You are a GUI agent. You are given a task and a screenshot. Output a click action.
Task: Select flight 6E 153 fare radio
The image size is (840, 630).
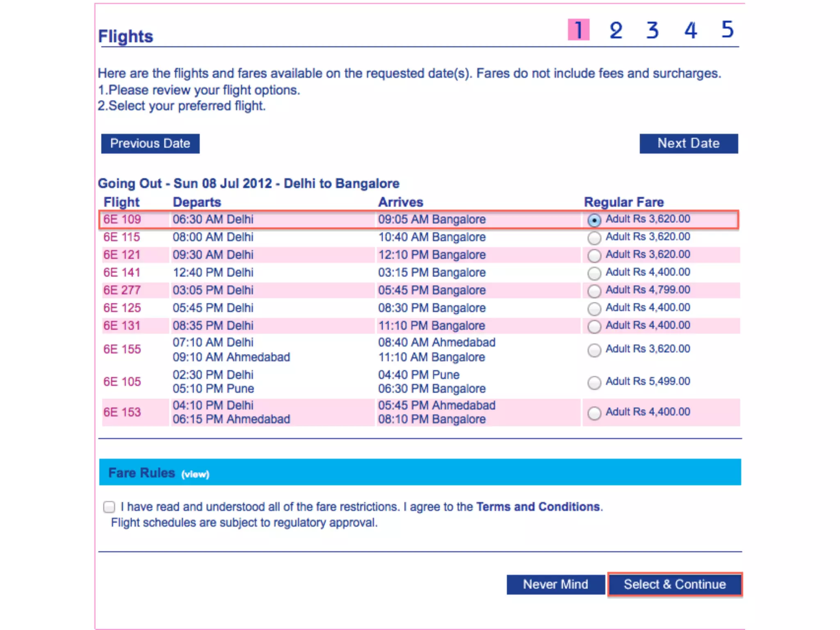click(594, 413)
